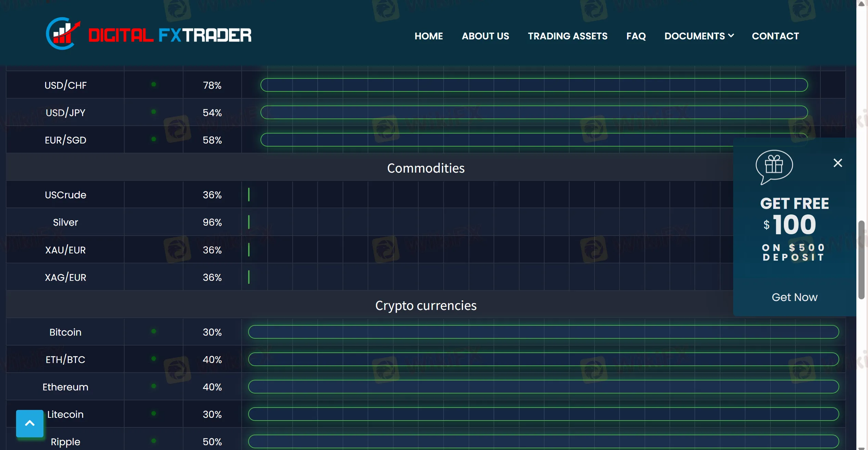Click the Silver commodity row label

tap(65, 222)
